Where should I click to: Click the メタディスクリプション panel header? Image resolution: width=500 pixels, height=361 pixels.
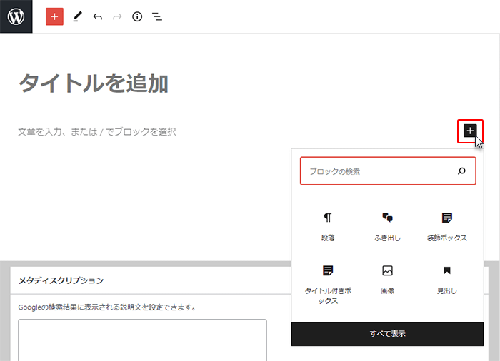tap(151, 280)
